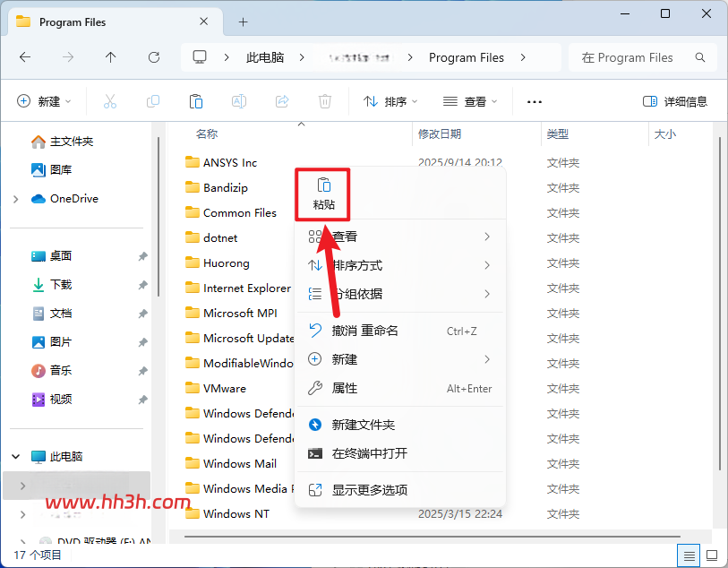The image size is (728, 568).
Task: Close the Program Files tab
Action: click(203, 22)
